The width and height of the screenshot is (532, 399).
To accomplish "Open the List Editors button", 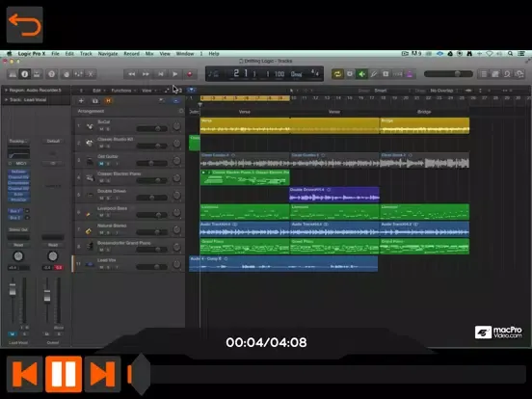I will click(484, 74).
